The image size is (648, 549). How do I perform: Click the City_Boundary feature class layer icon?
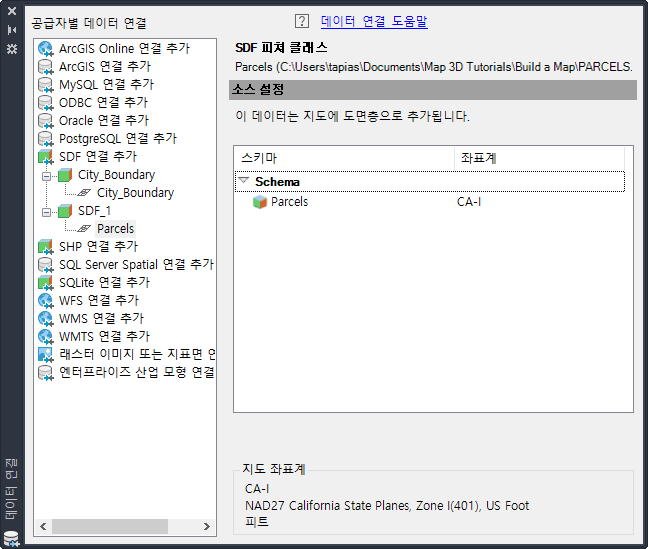[84, 193]
